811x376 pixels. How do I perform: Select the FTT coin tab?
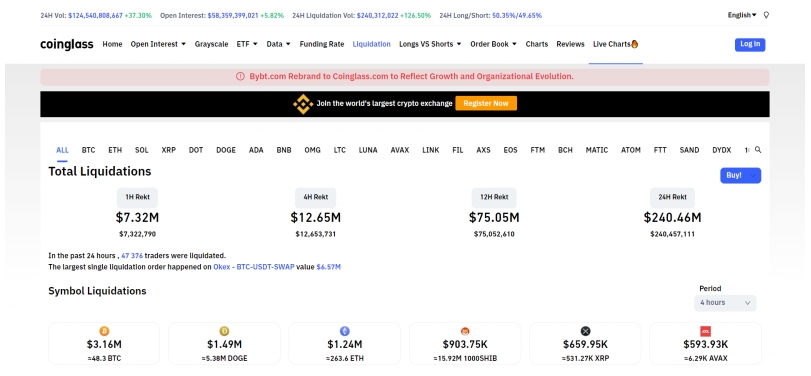[x=660, y=150]
